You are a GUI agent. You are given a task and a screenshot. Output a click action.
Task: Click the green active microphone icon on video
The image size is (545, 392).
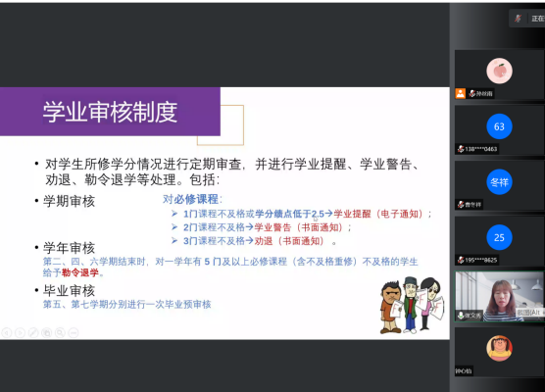(461, 316)
